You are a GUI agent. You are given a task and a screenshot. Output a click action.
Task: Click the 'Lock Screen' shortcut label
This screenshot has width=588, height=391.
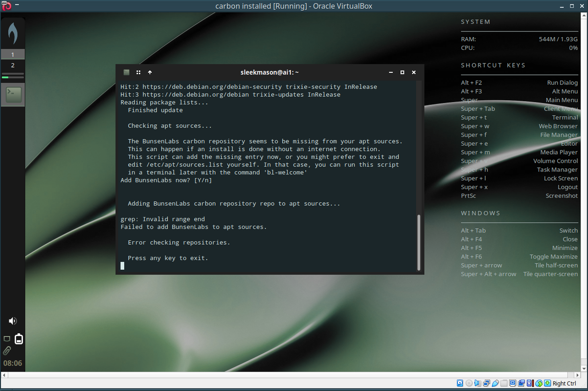tap(561, 178)
